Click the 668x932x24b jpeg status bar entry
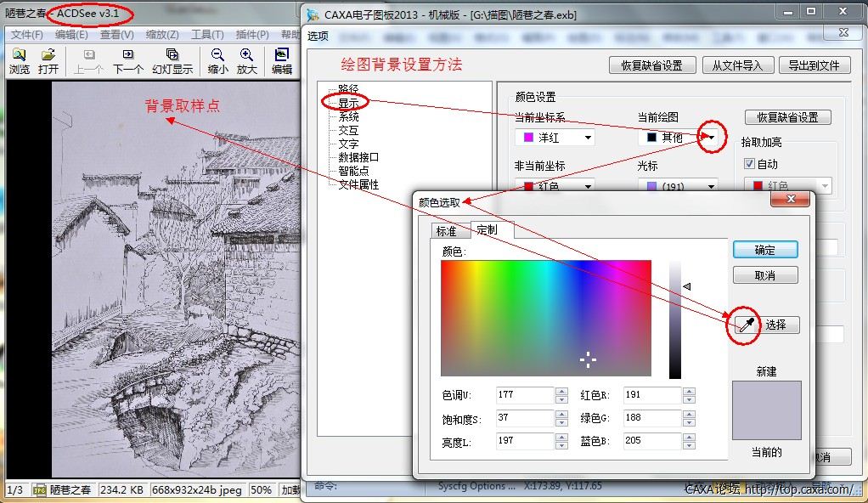Screen dimensions: 868x503 pos(196,490)
